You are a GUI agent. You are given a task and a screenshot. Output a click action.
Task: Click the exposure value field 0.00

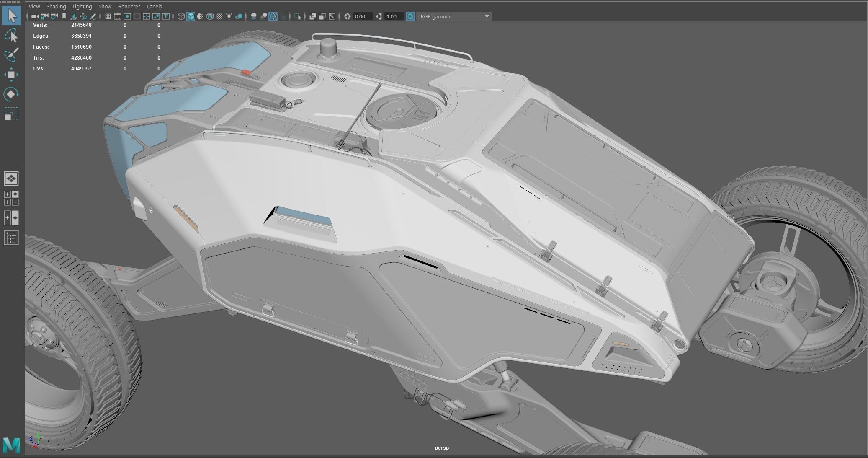pos(362,16)
